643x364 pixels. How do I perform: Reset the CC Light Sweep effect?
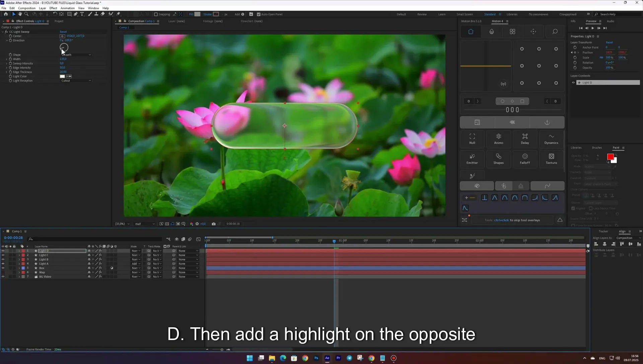tap(63, 32)
